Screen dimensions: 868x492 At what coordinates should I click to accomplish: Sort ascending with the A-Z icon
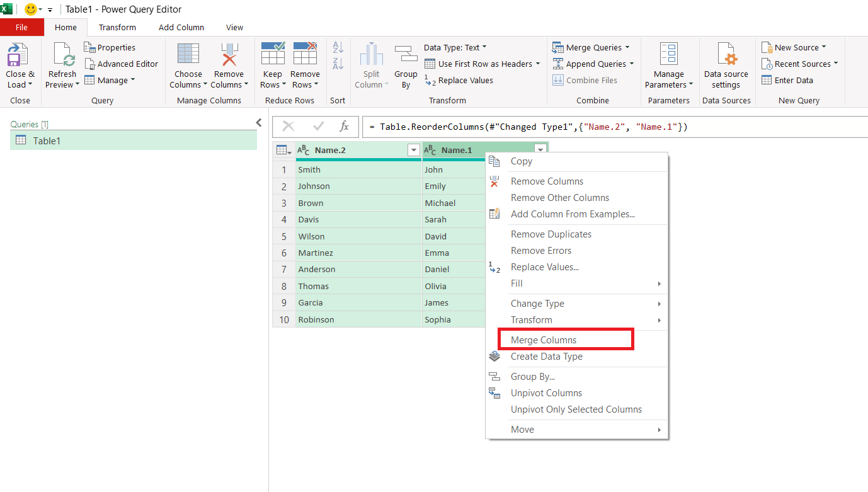click(x=338, y=47)
